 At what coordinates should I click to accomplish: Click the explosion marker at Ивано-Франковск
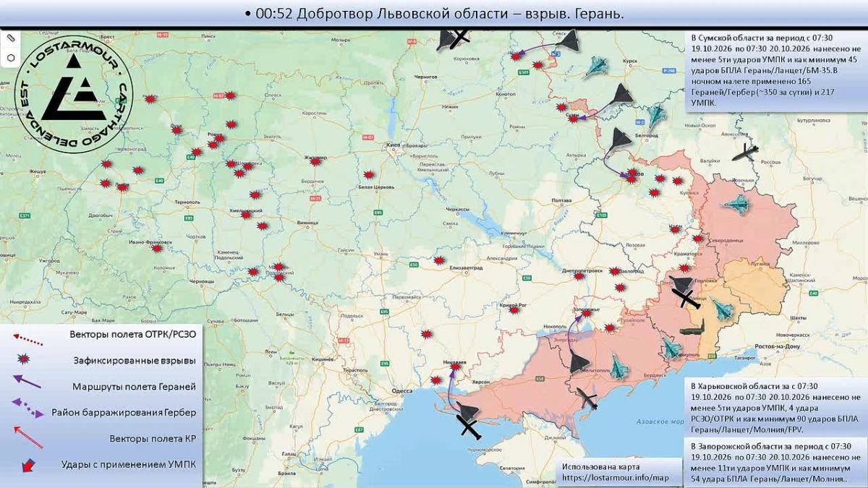[157, 248]
